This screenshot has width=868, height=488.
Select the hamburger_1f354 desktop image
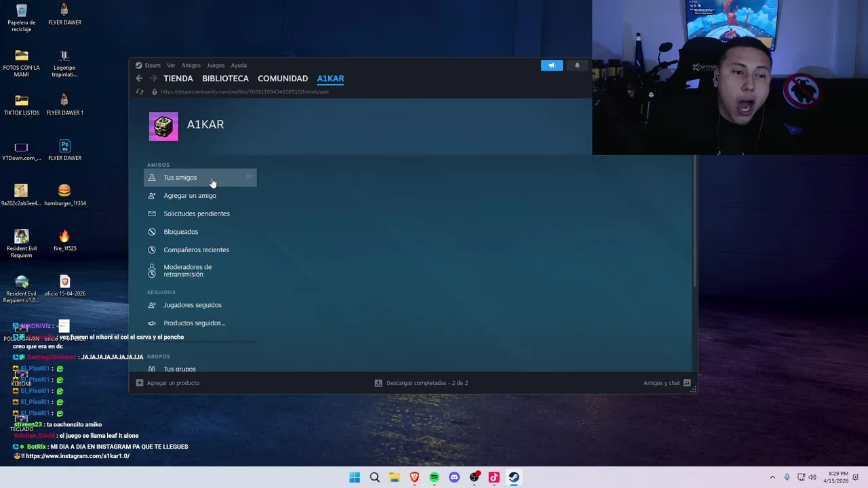64,195
